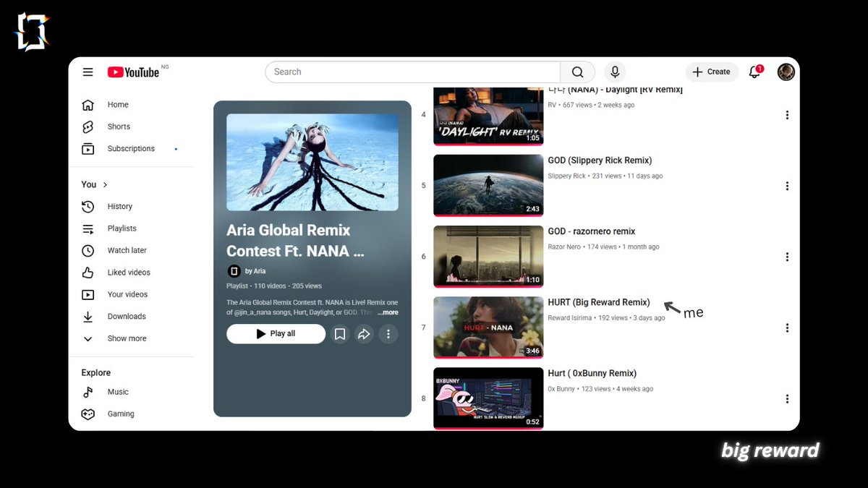Start voice search with microphone icon

pyautogui.click(x=615, y=72)
